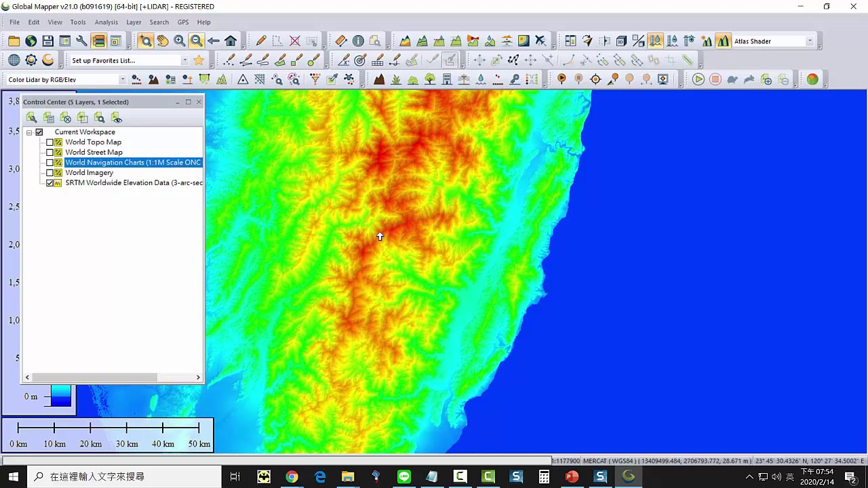Open the Layer menu

pyautogui.click(x=134, y=22)
